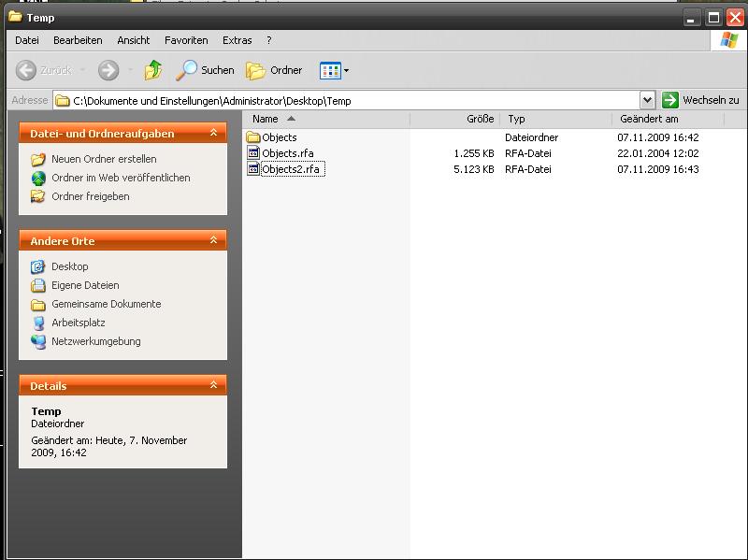The image size is (748, 560).
Task: Click the Wechseln zu go button
Action: [700, 100]
